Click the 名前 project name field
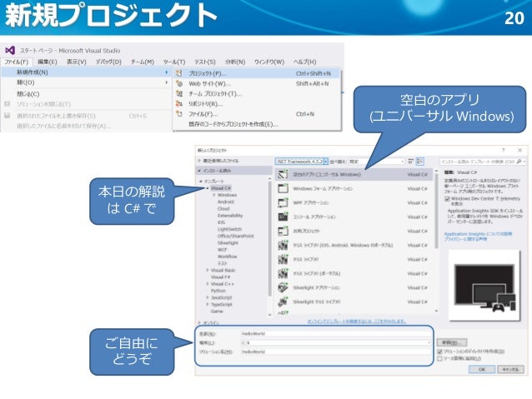 tap(336, 333)
